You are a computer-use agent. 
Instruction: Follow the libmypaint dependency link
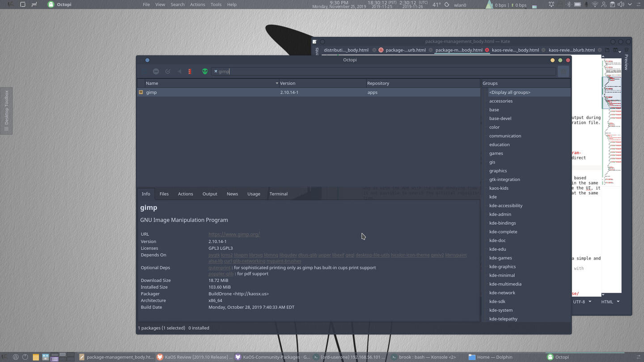(456, 255)
